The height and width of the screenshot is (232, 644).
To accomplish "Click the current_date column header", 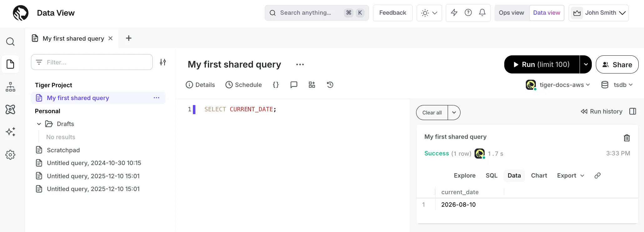I will [460, 192].
